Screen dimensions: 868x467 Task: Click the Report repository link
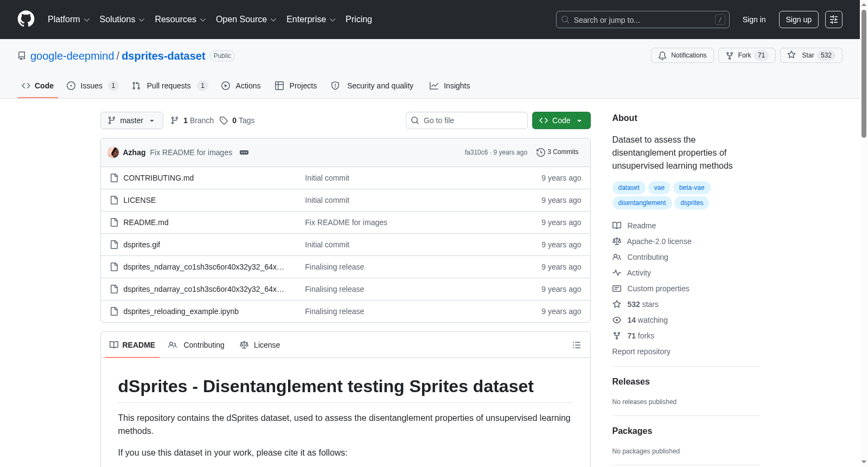pos(641,351)
